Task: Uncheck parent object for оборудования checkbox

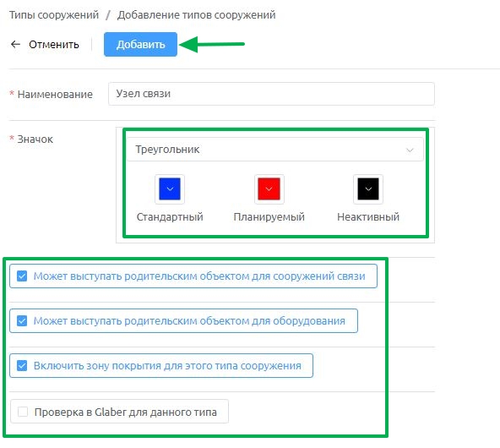Action: point(22,320)
